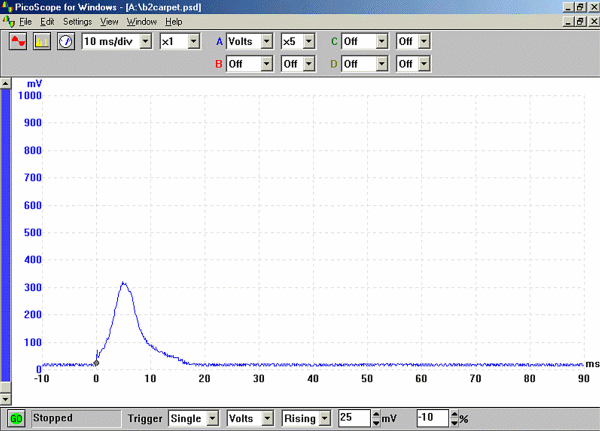
Task: Open the channel C Off range dropdown
Action: click(380, 42)
